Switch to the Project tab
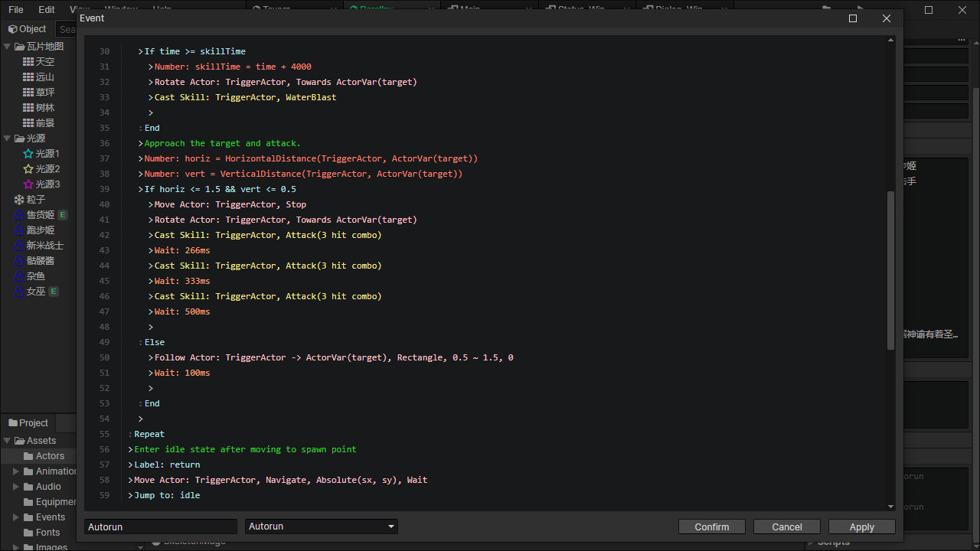Screen dimensions: 980x551 click(28, 422)
